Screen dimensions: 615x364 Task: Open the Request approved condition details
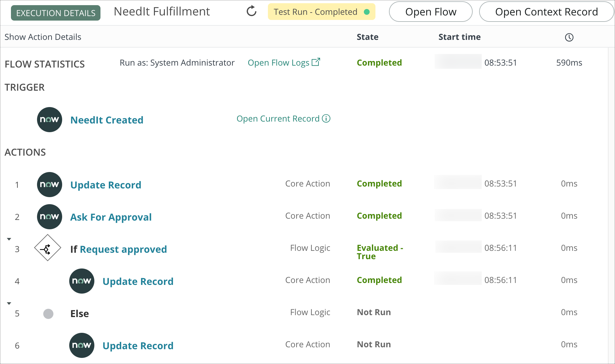[x=124, y=249]
